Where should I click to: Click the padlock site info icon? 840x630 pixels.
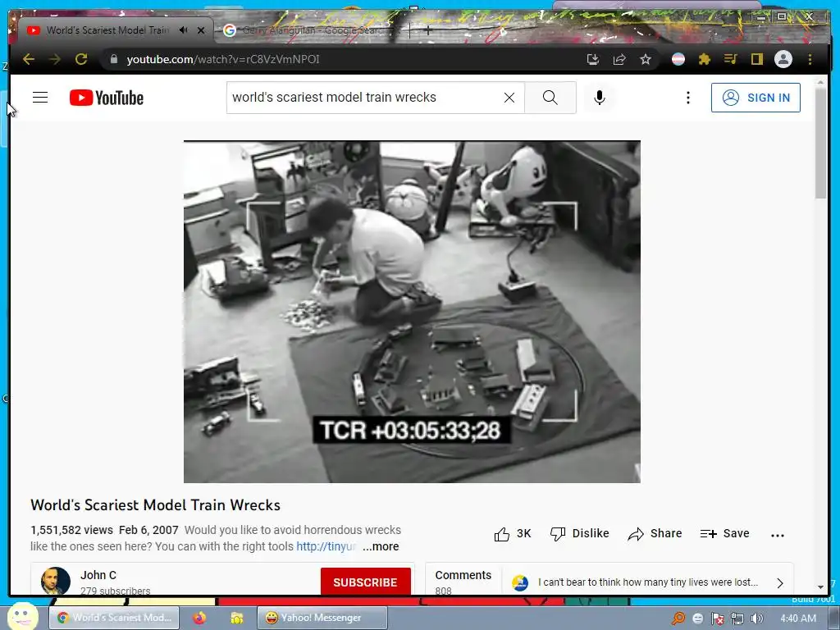pos(113,59)
